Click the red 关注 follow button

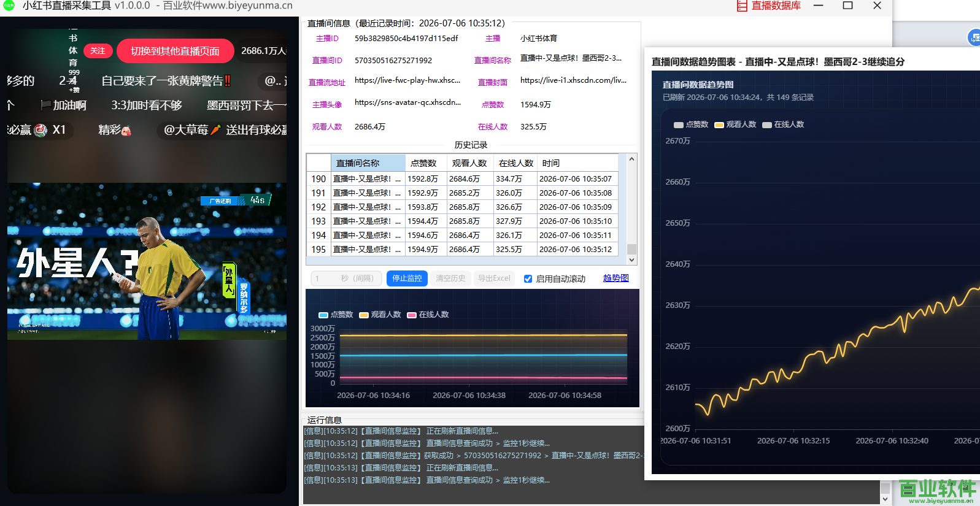pos(98,51)
